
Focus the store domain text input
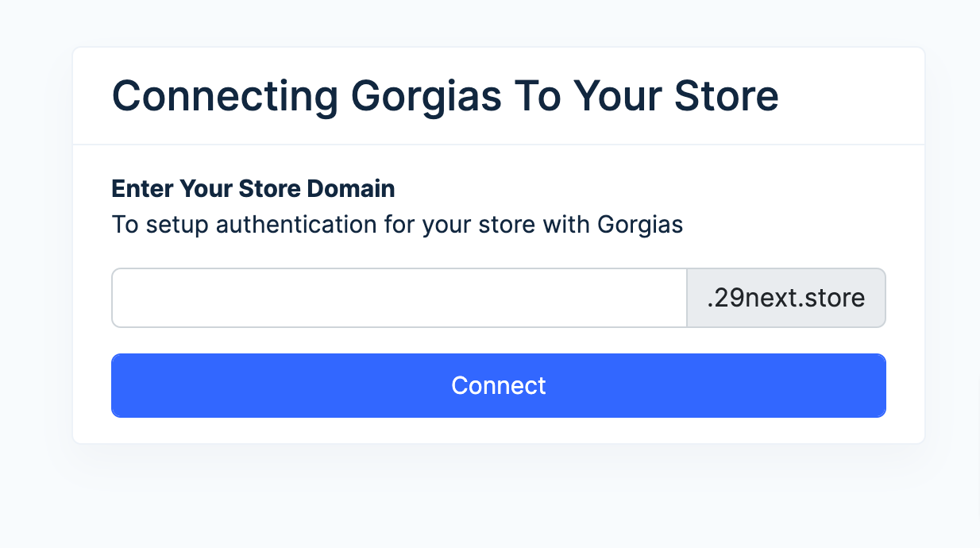click(399, 298)
